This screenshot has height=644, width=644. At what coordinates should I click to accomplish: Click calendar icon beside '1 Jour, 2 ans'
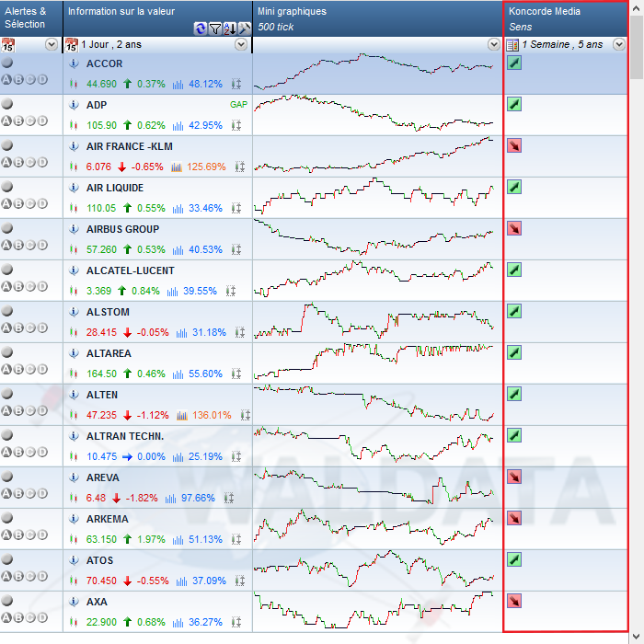point(72,44)
